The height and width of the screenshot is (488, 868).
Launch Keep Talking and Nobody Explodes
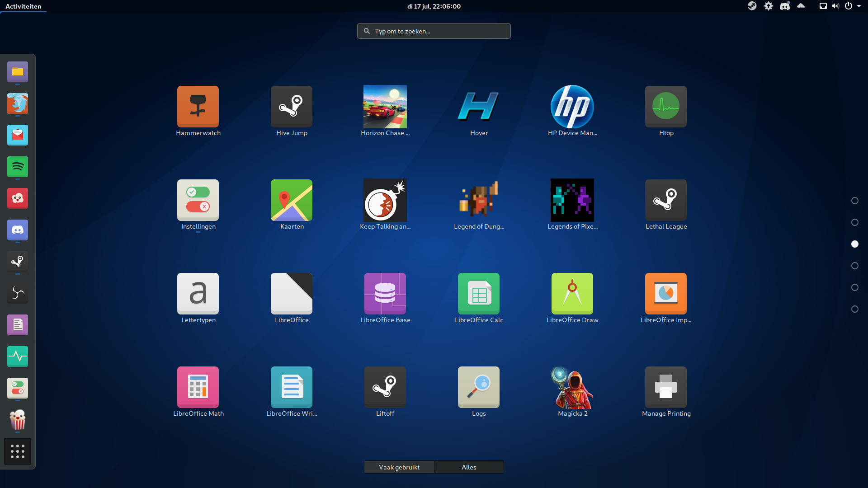click(x=385, y=201)
